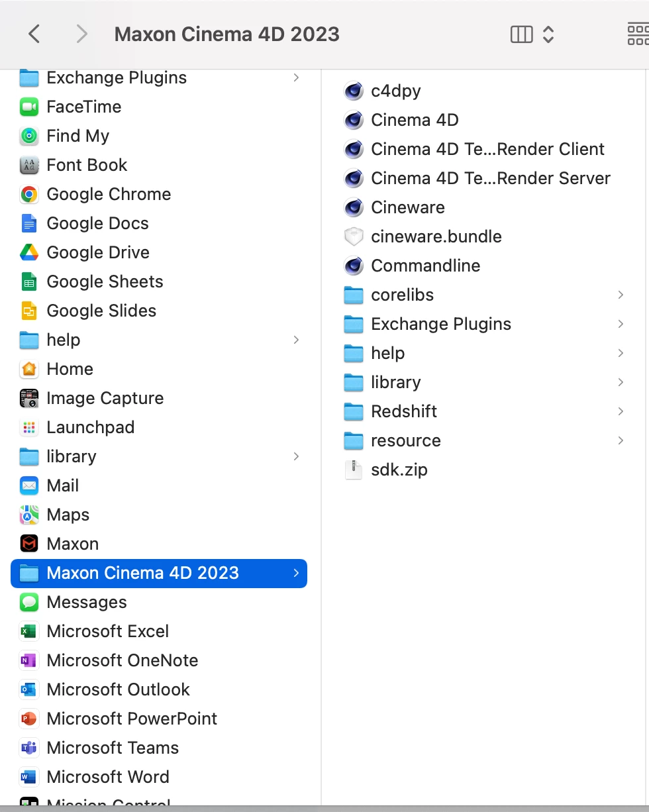Select help folder in right column

click(x=387, y=353)
